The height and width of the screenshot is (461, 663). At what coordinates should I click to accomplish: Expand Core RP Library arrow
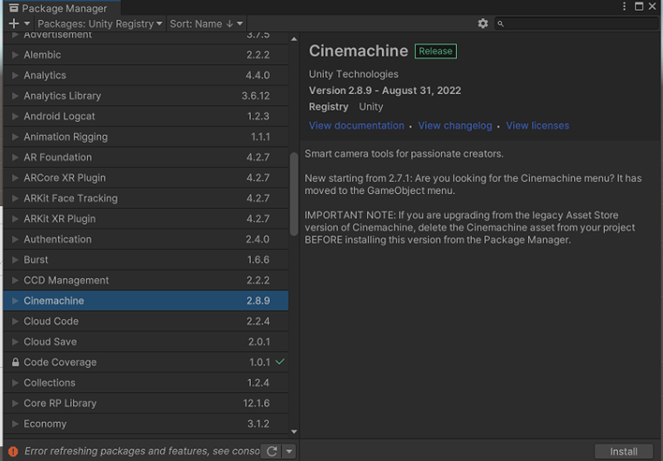tap(15, 403)
